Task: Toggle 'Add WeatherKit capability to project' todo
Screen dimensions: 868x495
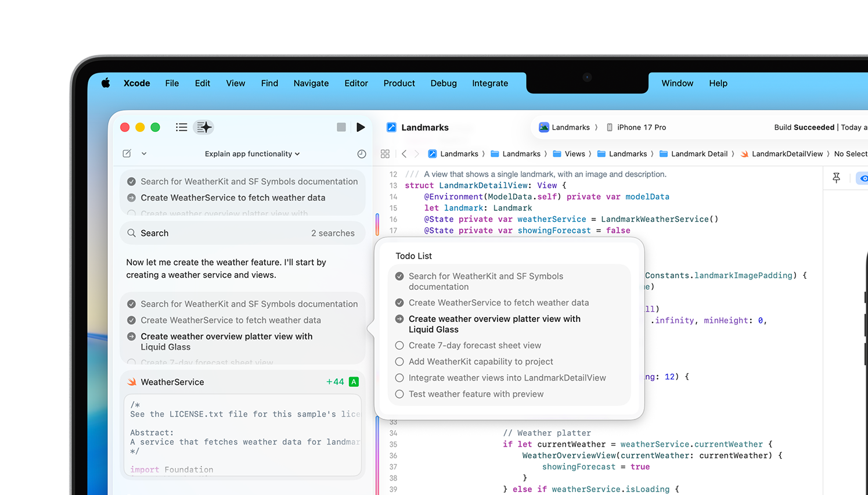Action: tap(399, 362)
